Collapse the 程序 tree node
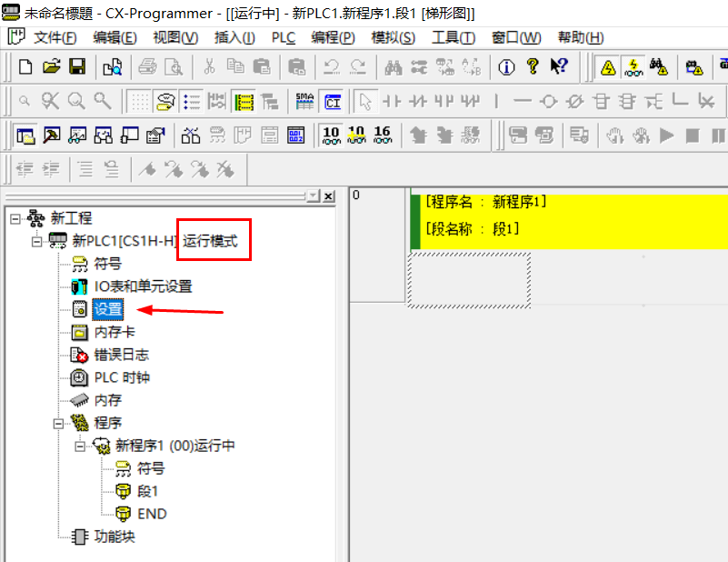 point(58,423)
